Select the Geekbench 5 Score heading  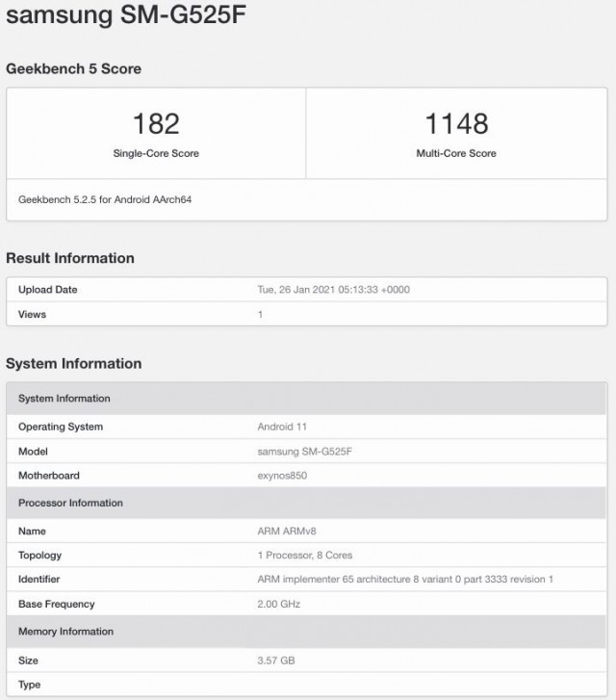[73, 69]
